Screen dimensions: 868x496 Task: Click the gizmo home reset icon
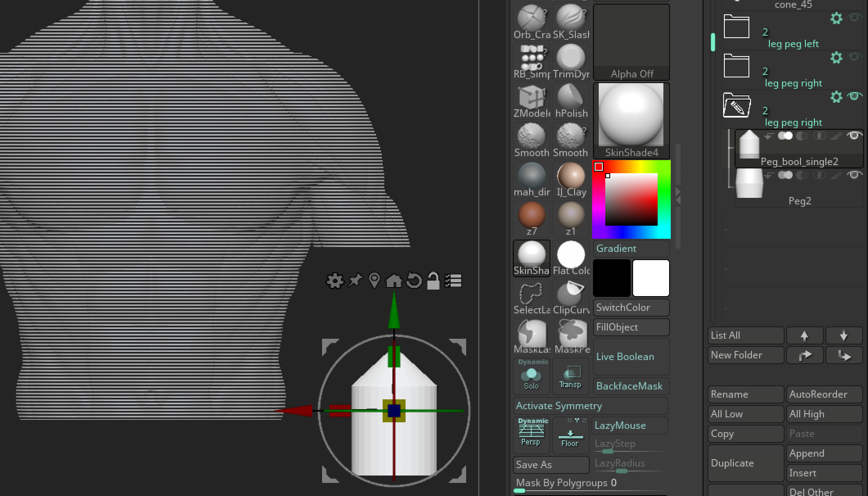(x=394, y=281)
